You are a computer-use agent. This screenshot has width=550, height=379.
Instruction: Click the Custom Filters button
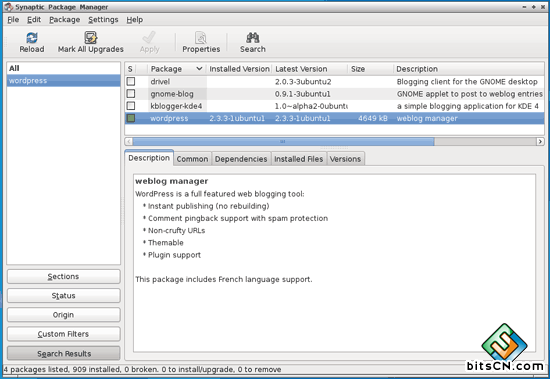point(63,334)
